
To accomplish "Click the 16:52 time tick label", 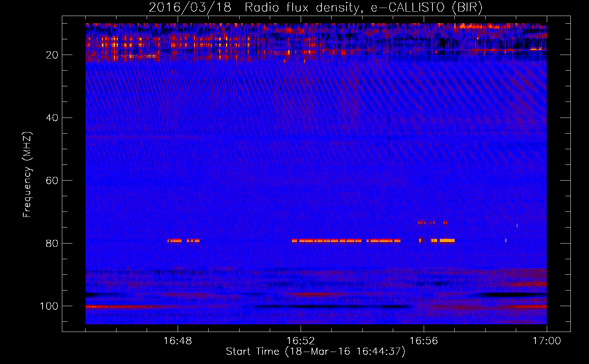I will (x=301, y=341).
